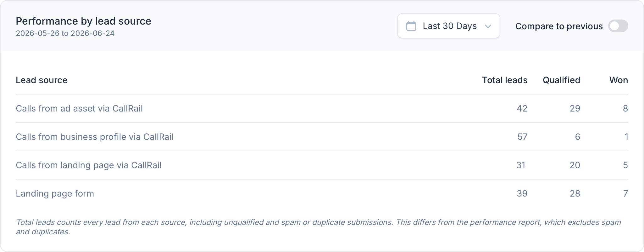Select total leads value 31
The image size is (644, 252).
coord(521,165)
